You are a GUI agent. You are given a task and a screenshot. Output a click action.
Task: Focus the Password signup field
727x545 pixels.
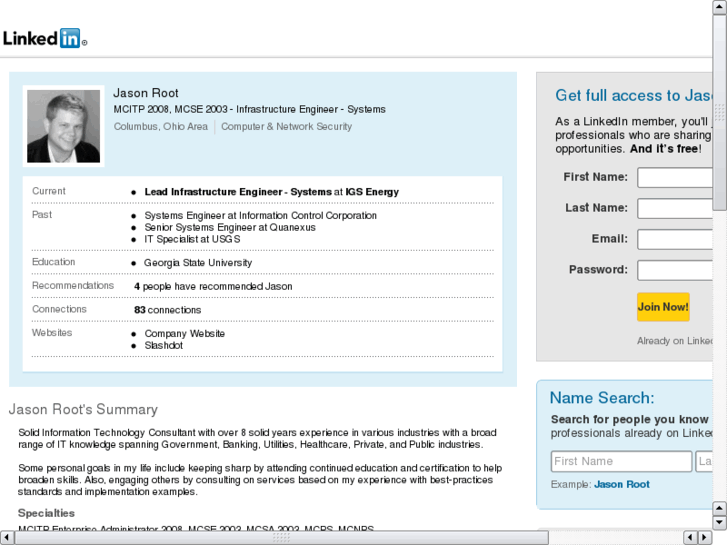(675, 270)
